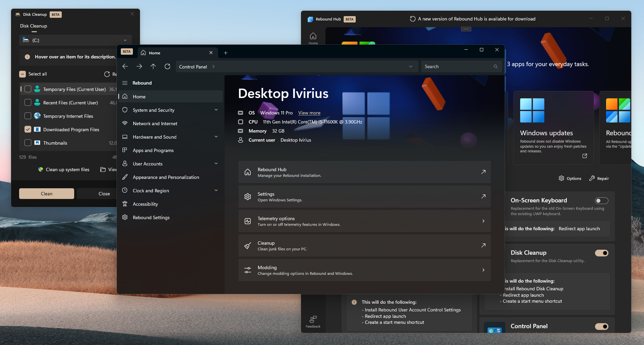Open the Windows updates card external link
Viewport: 644px width, 345px height.
tap(585, 156)
